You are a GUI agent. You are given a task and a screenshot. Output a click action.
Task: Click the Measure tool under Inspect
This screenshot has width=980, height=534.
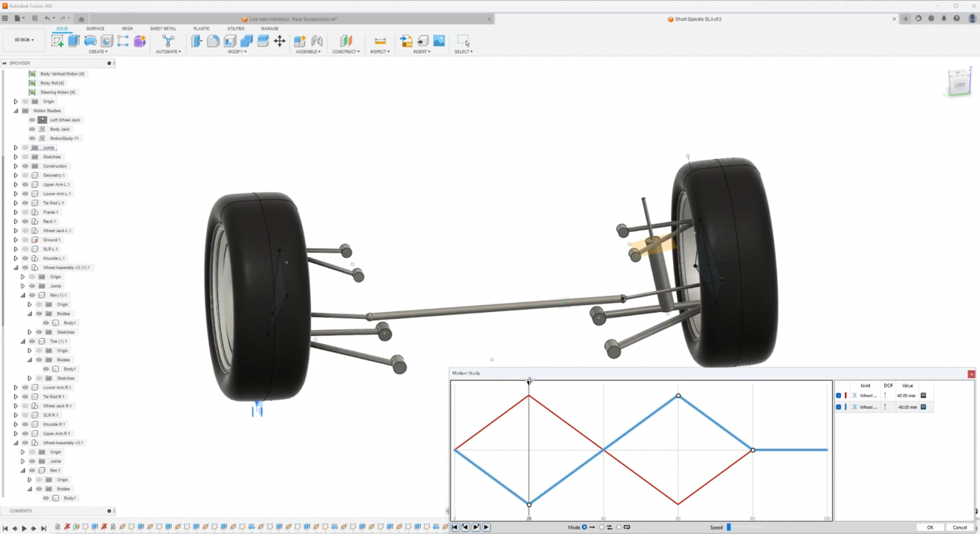pos(380,41)
